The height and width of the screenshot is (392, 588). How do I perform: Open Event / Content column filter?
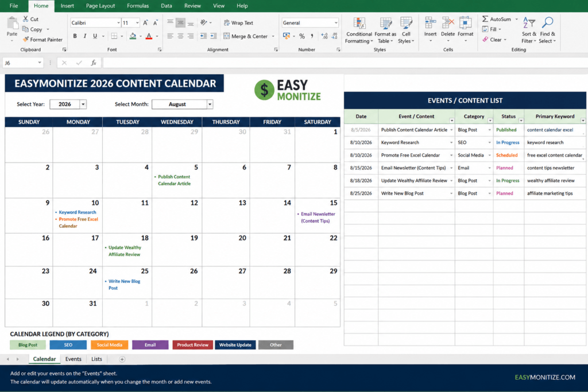pyautogui.click(x=452, y=121)
